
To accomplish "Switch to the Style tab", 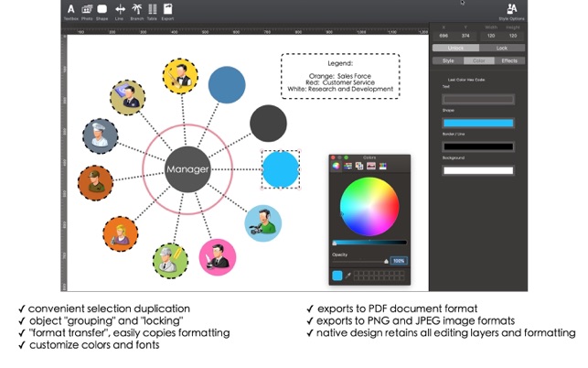I will pyautogui.click(x=448, y=60).
